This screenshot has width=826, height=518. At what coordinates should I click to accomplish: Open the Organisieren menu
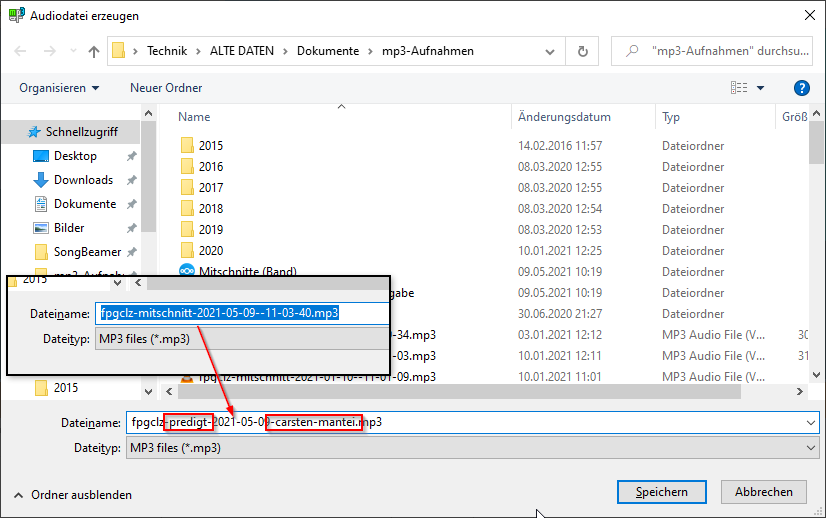click(x=59, y=88)
